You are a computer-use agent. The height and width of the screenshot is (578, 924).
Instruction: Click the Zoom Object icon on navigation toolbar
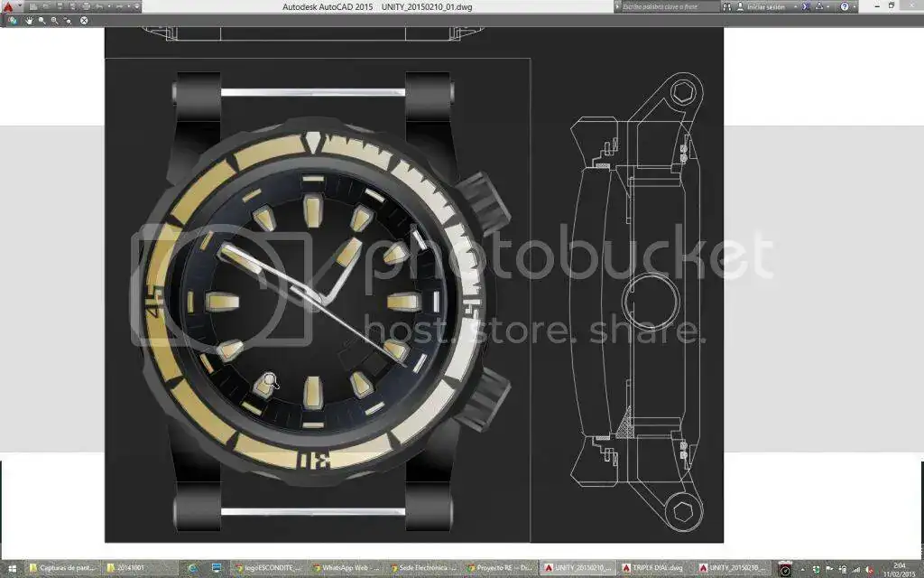point(68,20)
